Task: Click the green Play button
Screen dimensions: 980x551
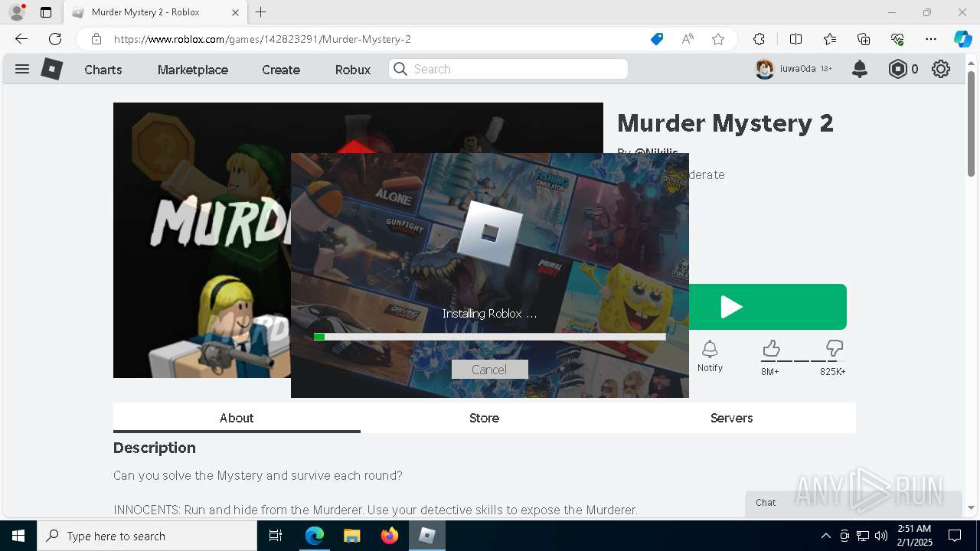Action: pyautogui.click(x=768, y=307)
